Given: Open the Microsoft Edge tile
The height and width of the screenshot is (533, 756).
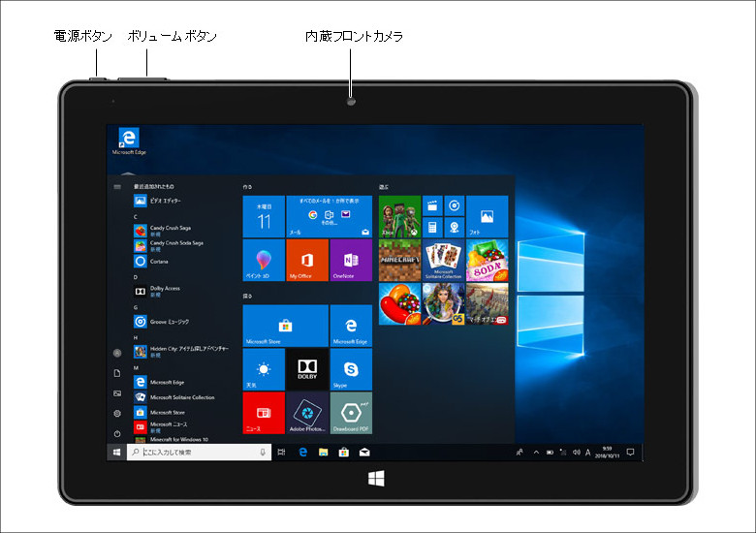Looking at the screenshot, I should 351,326.
